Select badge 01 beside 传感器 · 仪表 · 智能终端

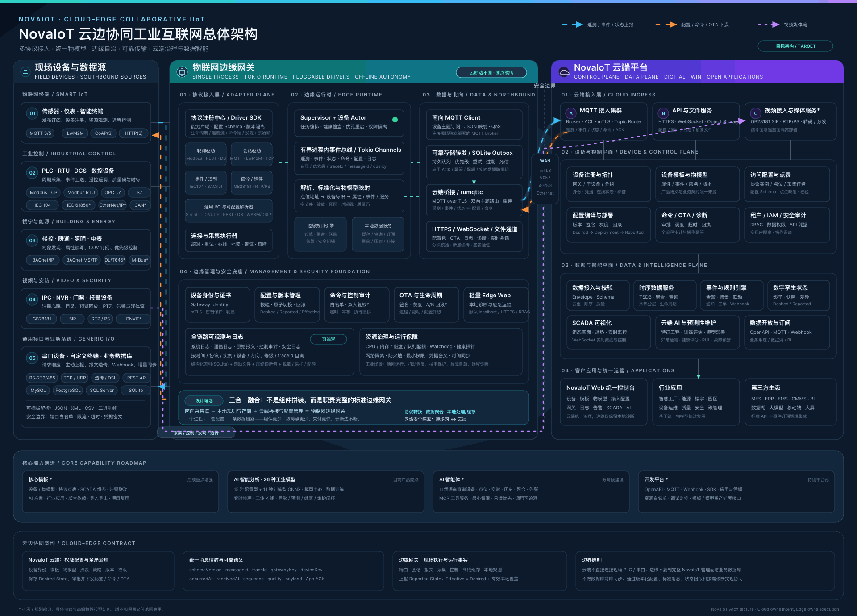(32, 113)
